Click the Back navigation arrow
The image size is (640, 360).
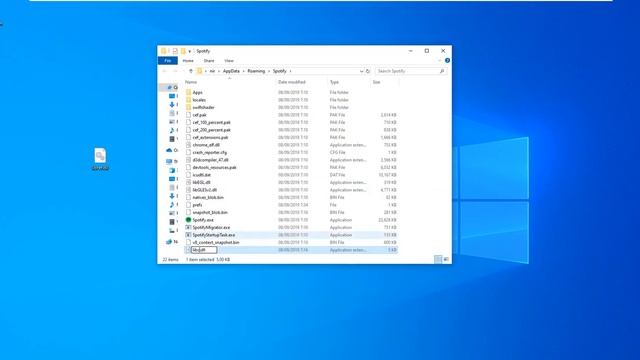pyautogui.click(x=164, y=71)
